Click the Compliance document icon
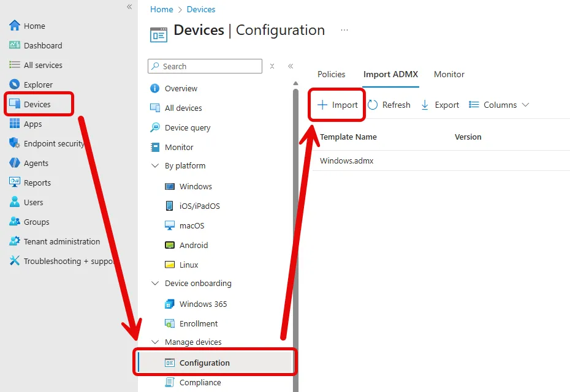Screen dimensions: 570x392 (x=170, y=382)
